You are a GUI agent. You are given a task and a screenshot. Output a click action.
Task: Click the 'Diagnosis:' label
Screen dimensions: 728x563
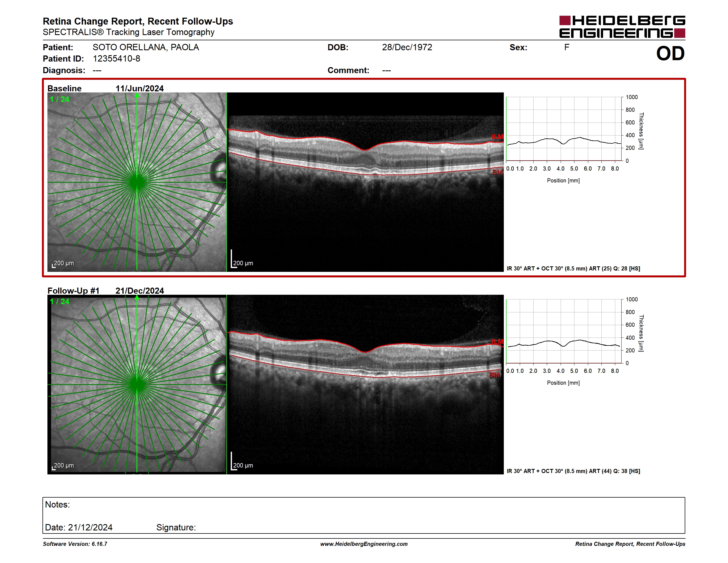64,70
